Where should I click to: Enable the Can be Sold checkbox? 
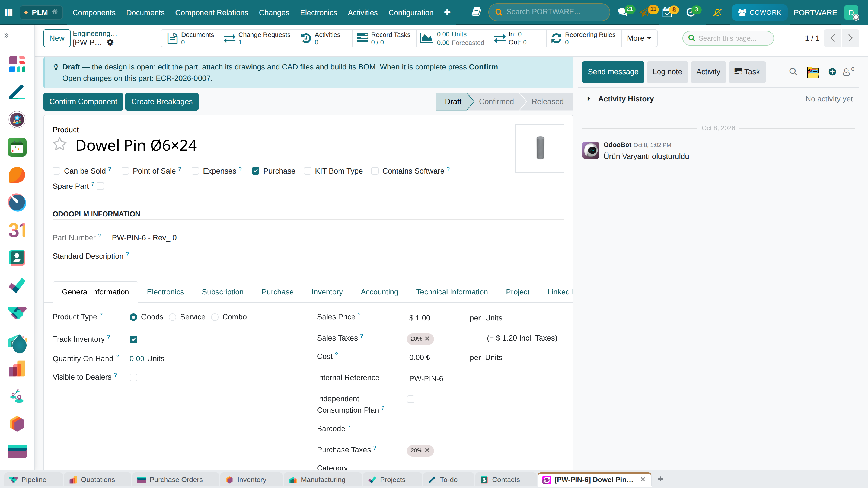(56, 171)
